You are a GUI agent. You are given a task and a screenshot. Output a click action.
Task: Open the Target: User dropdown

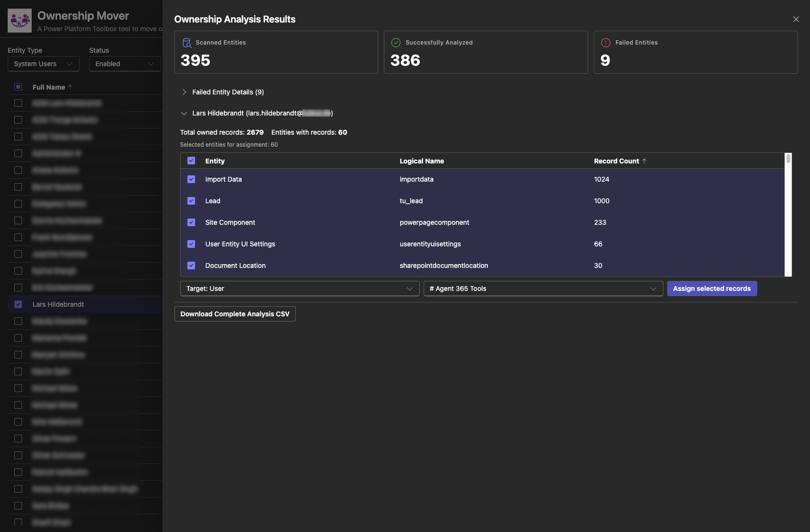tap(300, 289)
